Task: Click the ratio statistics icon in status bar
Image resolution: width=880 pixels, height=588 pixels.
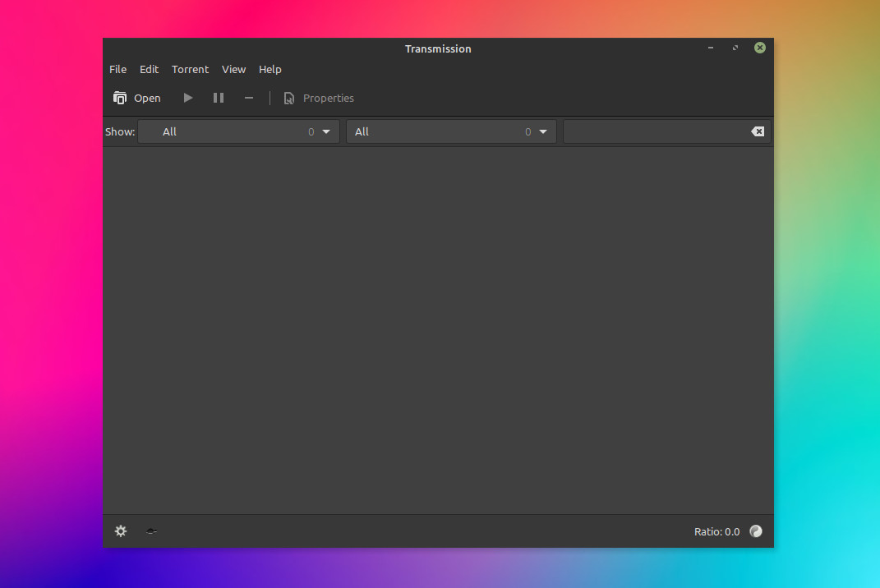Action: (x=756, y=531)
